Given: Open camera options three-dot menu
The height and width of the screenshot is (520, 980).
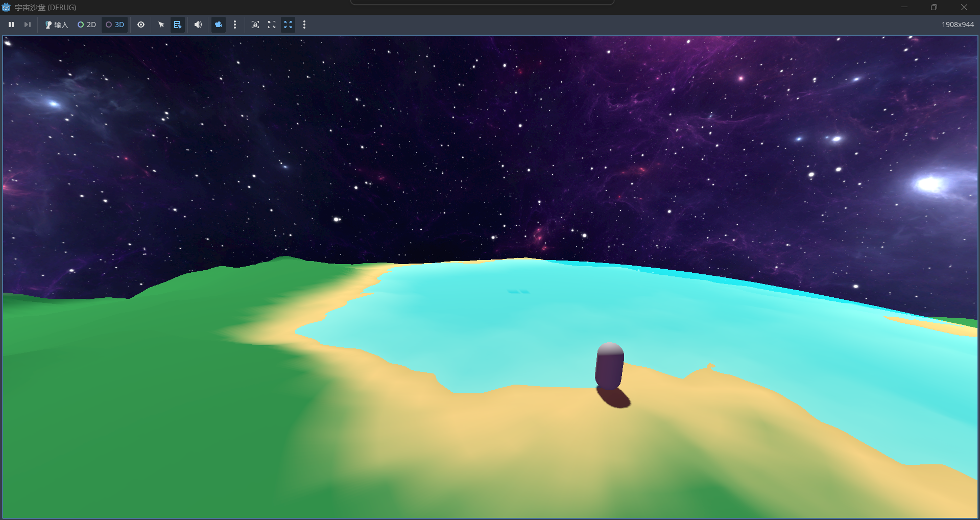Looking at the screenshot, I should click(x=235, y=25).
